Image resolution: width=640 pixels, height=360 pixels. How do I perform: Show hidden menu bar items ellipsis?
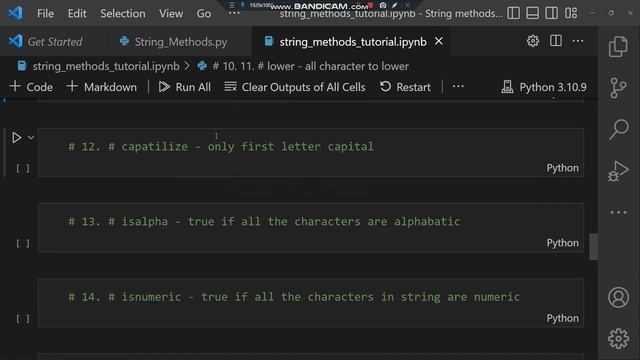click(x=234, y=13)
